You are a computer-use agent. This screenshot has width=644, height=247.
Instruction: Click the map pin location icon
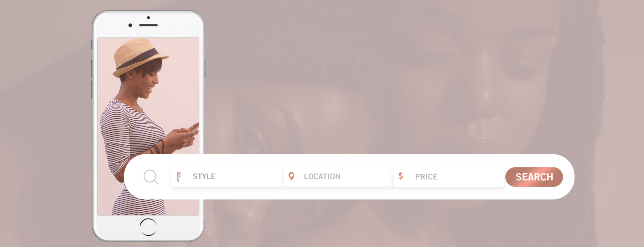click(x=291, y=176)
